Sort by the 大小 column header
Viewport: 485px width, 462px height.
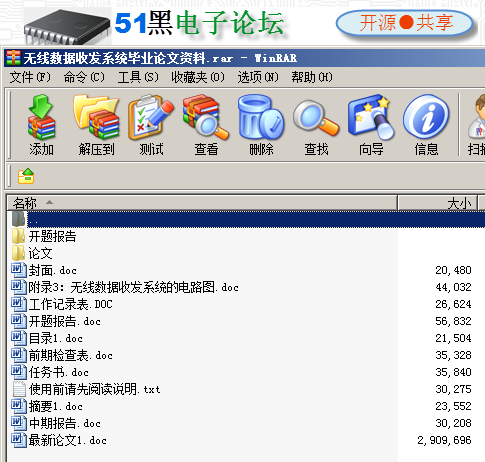438,203
